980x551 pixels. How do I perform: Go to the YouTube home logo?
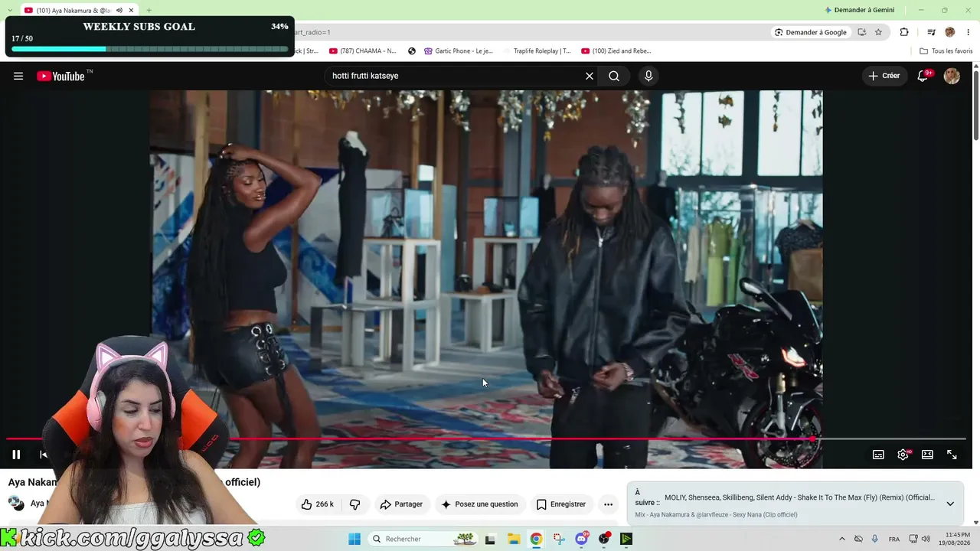(61, 76)
